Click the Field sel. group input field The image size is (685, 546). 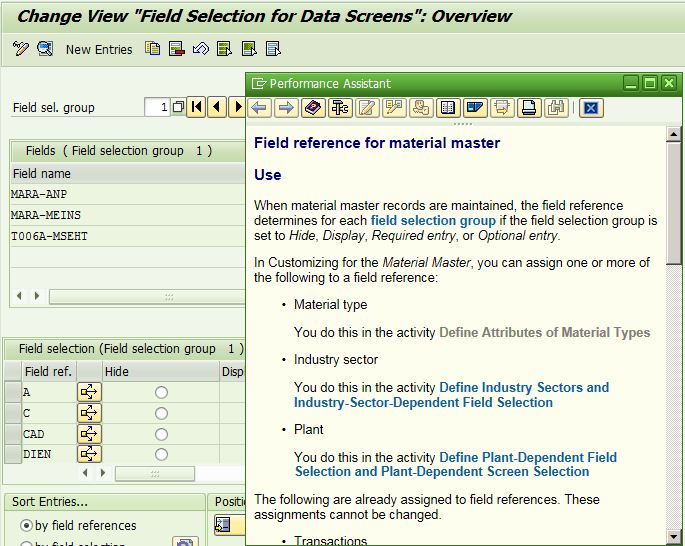coord(157,107)
